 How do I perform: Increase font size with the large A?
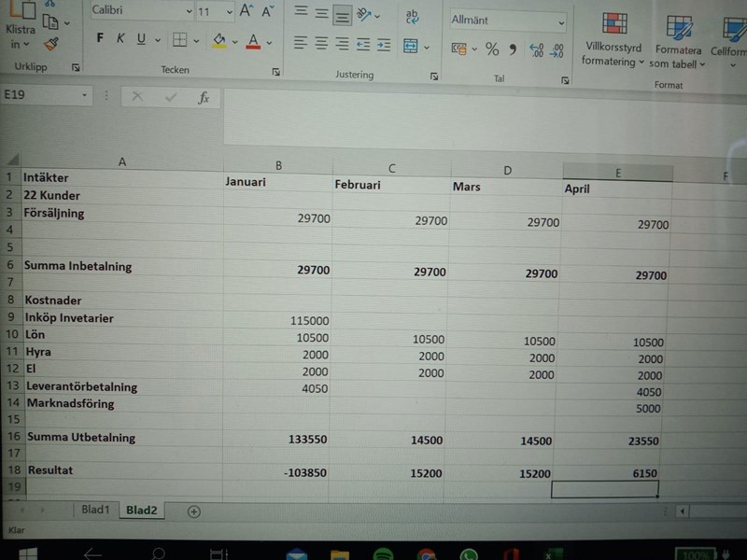tap(246, 11)
